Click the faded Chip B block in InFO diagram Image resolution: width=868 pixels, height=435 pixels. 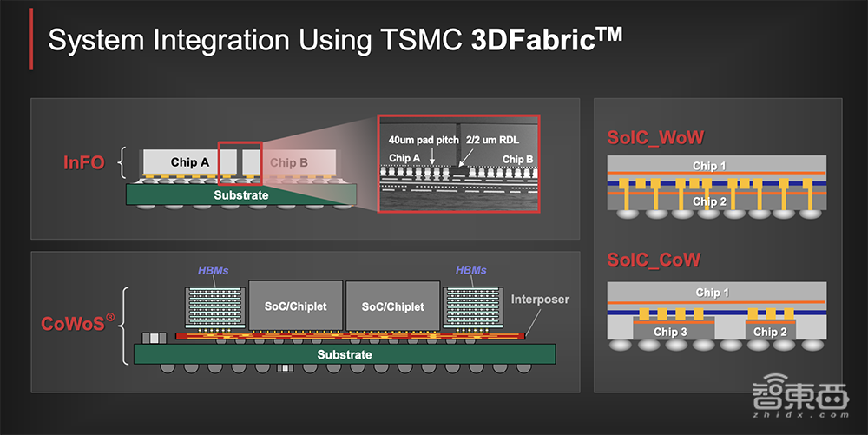point(288,162)
